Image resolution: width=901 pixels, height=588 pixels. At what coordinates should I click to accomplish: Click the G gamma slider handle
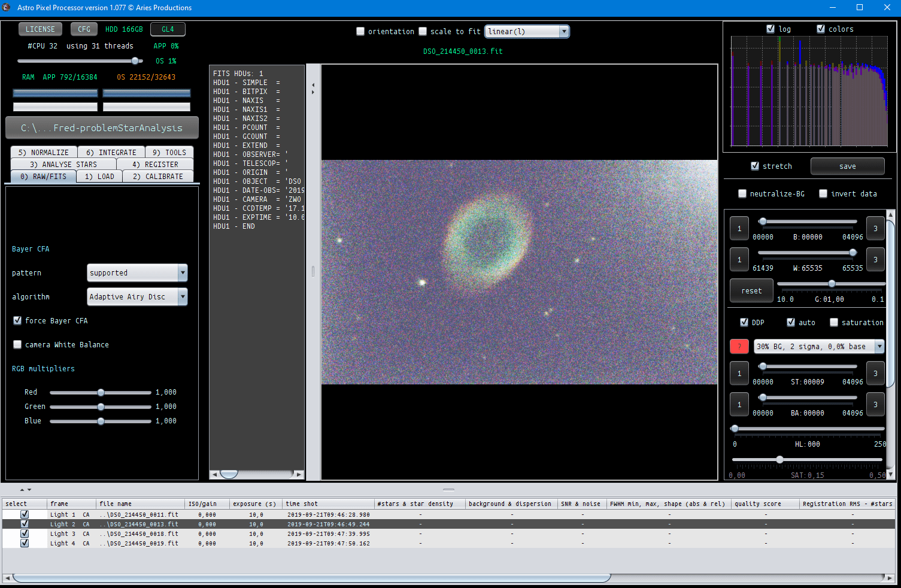(x=832, y=283)
